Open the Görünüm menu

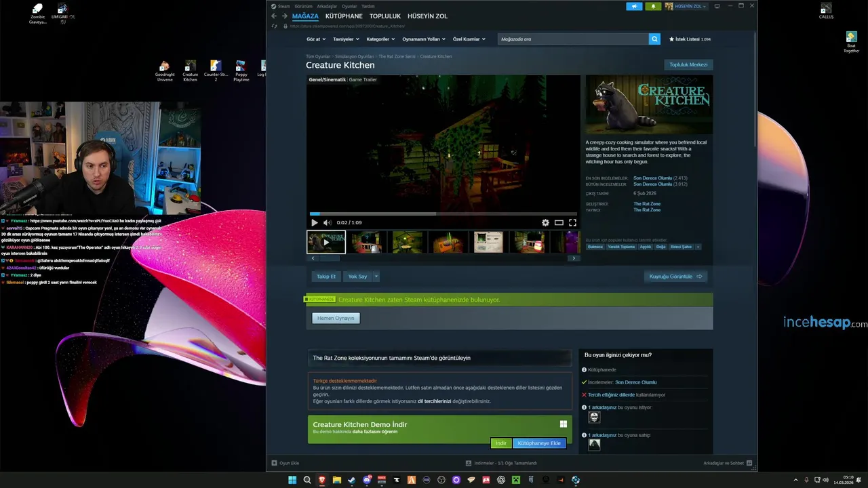304,6
